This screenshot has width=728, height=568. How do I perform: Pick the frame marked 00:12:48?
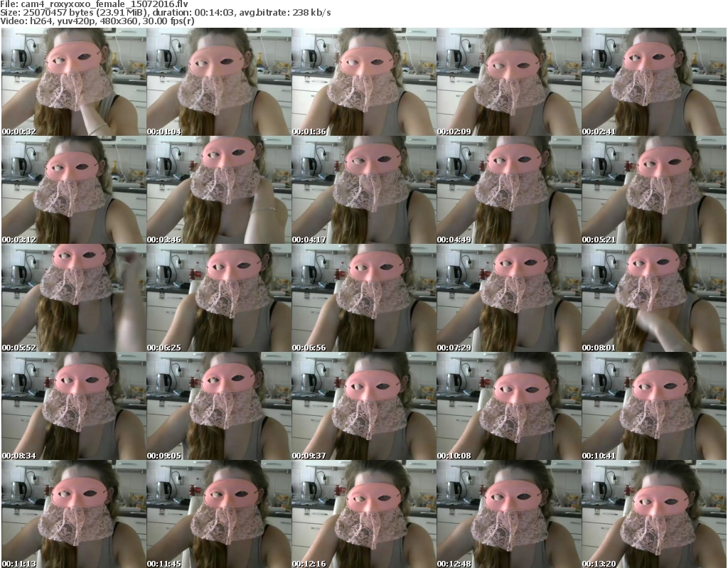pyautogui.click(x=509, y=514)
